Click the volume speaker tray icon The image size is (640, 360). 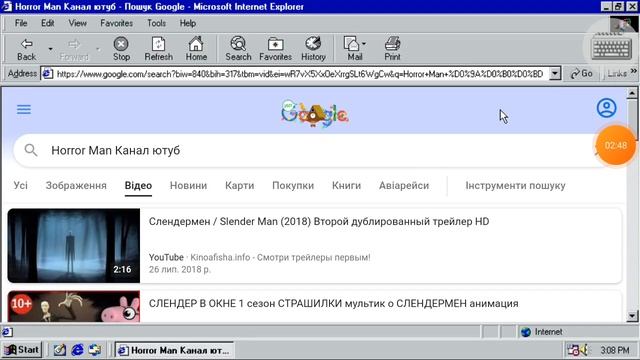(x=584, y=350)
